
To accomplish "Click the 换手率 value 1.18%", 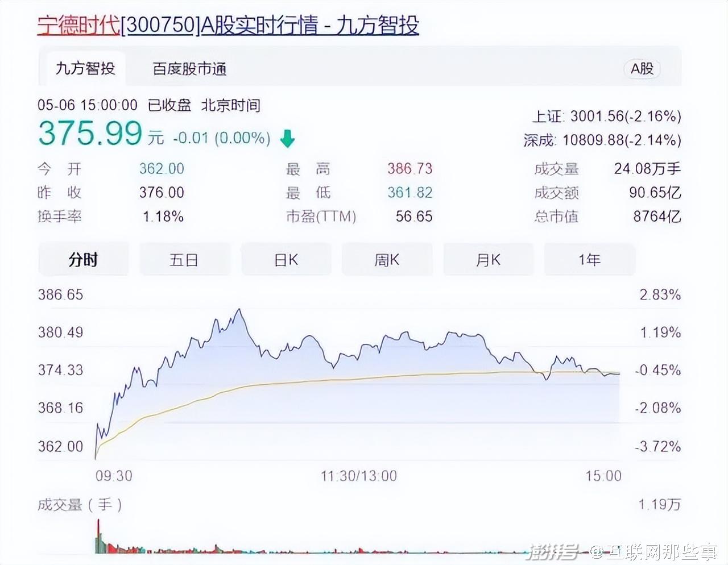I will (x=163, y=217).
